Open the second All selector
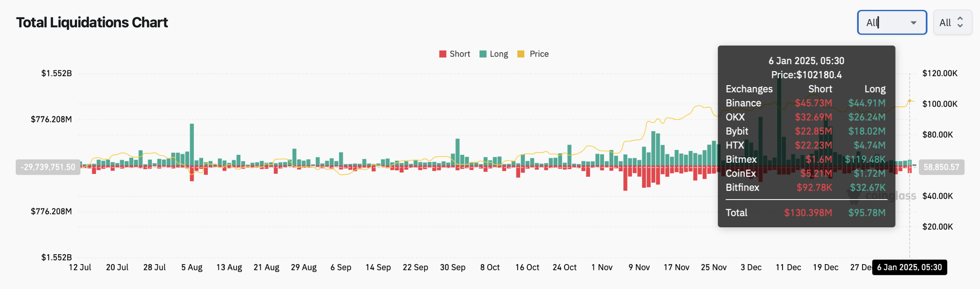The width and height of the screenshot is (980, 289). (x=952, y=22)
